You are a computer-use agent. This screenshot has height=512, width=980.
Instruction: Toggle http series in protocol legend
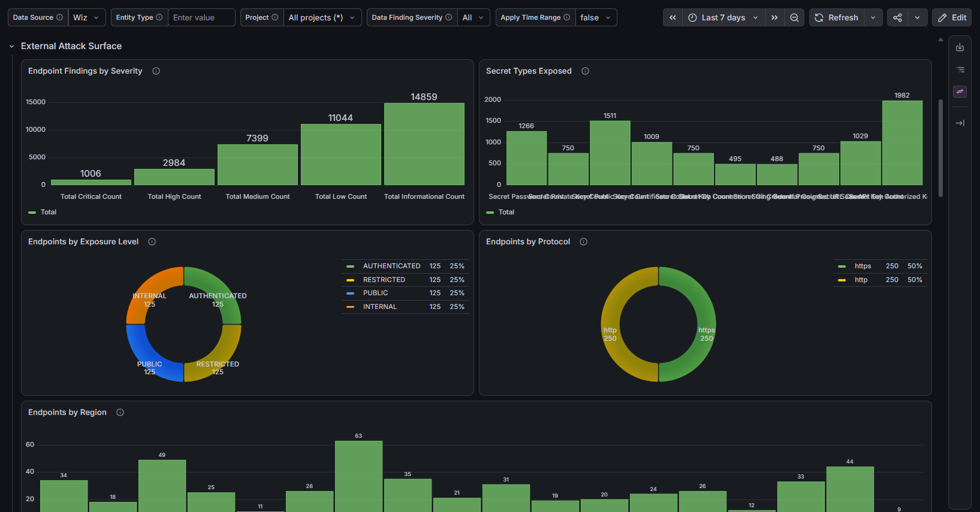point(861,280)
